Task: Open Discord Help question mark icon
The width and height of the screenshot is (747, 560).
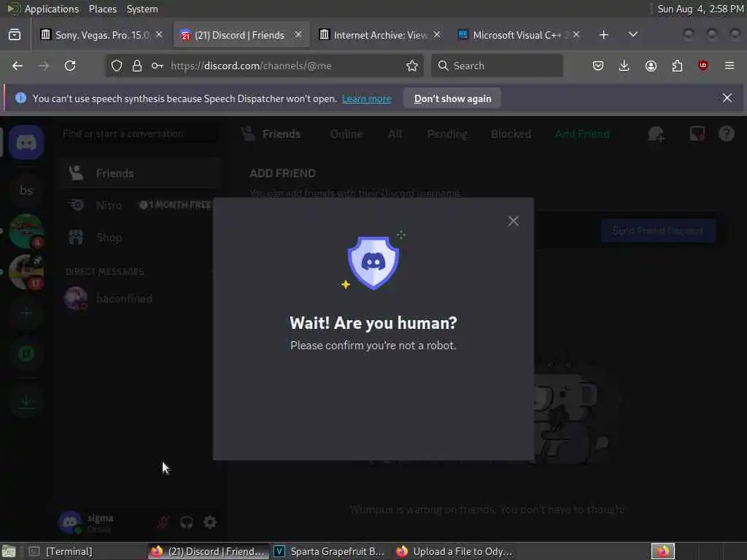Action: (727, 134)
